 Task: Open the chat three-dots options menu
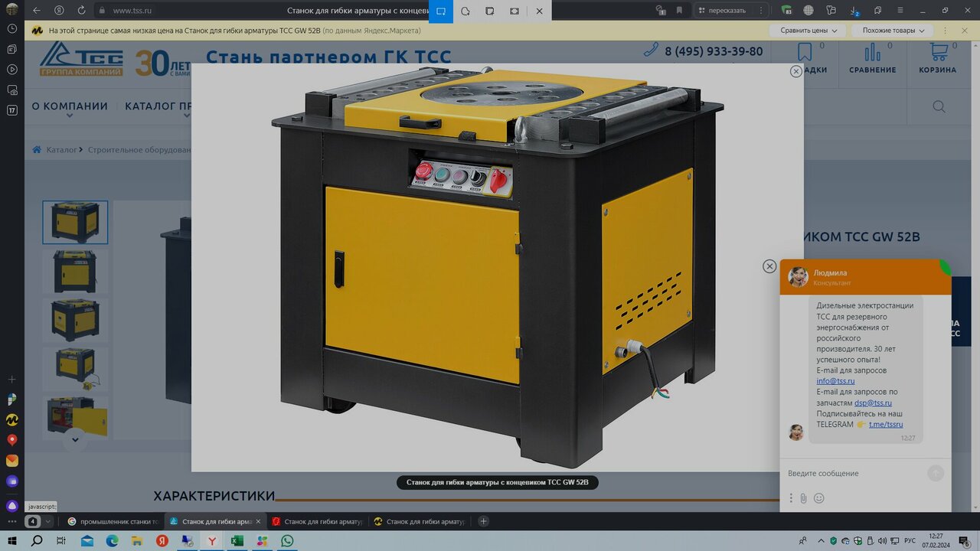point(791,498)
